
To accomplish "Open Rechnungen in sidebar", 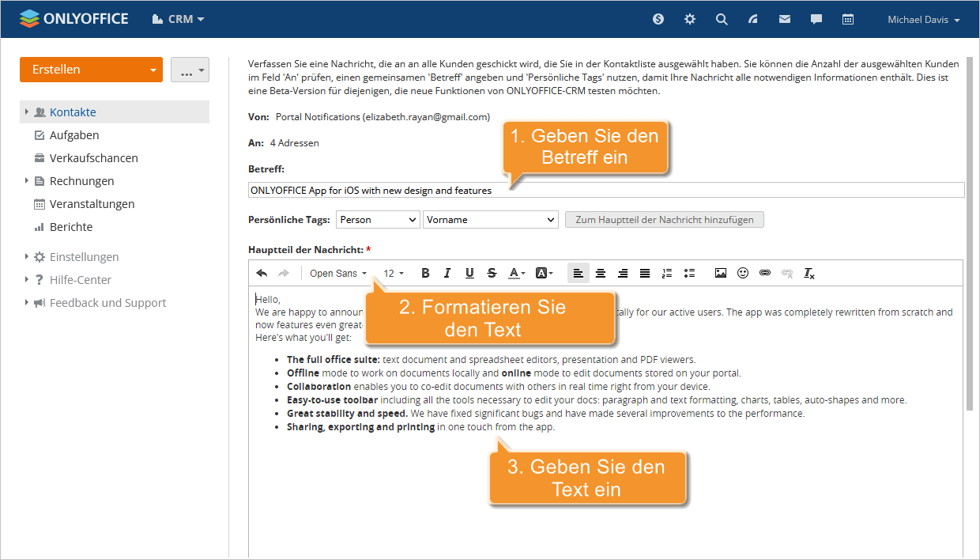I will pos(81,181).
